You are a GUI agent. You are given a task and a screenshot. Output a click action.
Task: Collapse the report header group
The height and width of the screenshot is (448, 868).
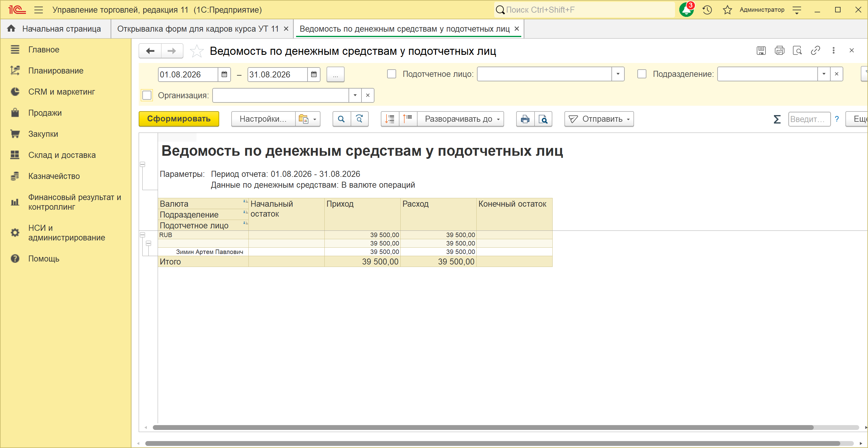pos(143,164)
